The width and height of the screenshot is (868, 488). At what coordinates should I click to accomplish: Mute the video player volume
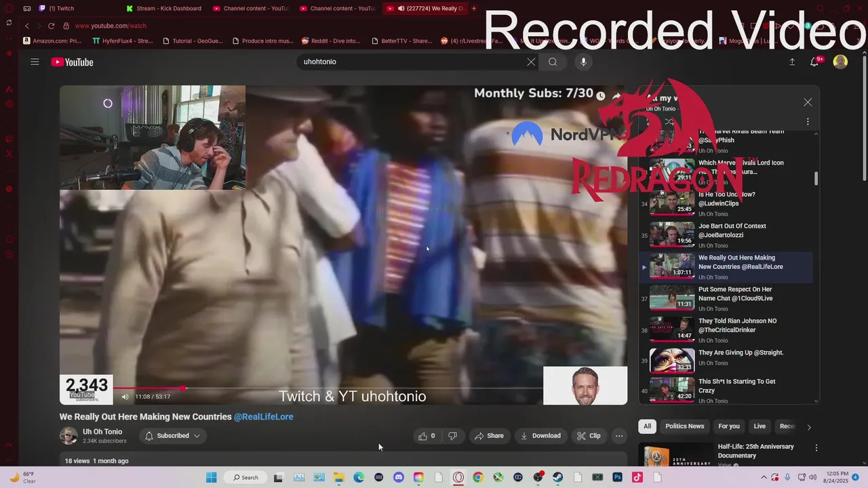click(x=125, y=396)
